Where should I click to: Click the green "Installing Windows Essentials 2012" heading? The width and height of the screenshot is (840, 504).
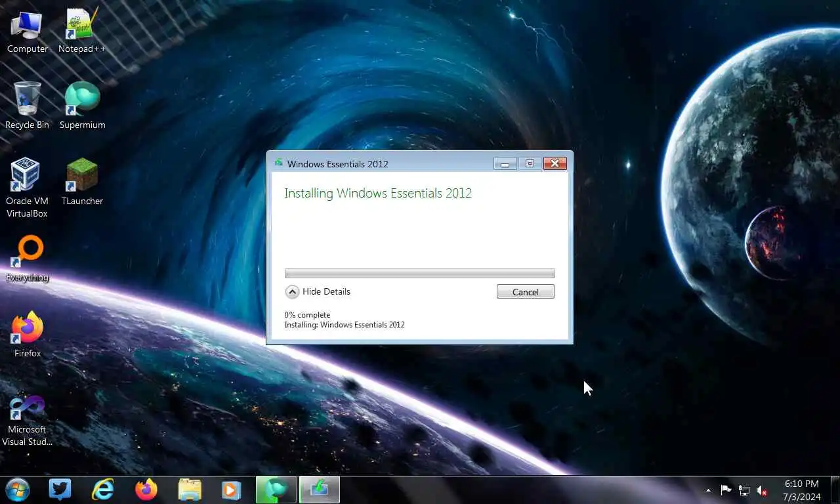click(x=378, y=194)
